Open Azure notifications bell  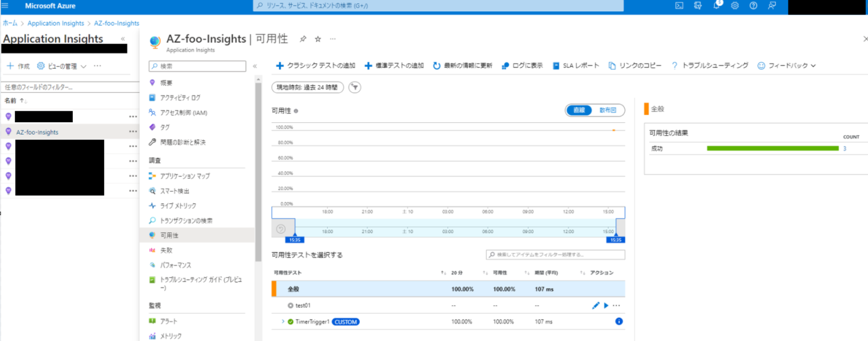716,6
